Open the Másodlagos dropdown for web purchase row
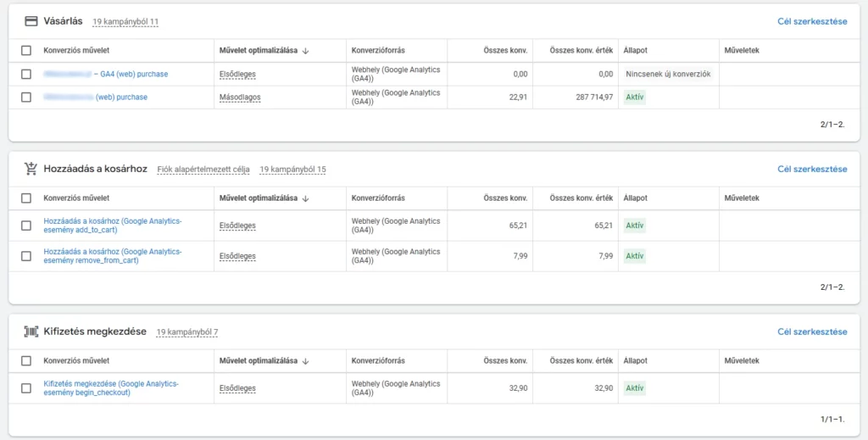 coord(240,97)
